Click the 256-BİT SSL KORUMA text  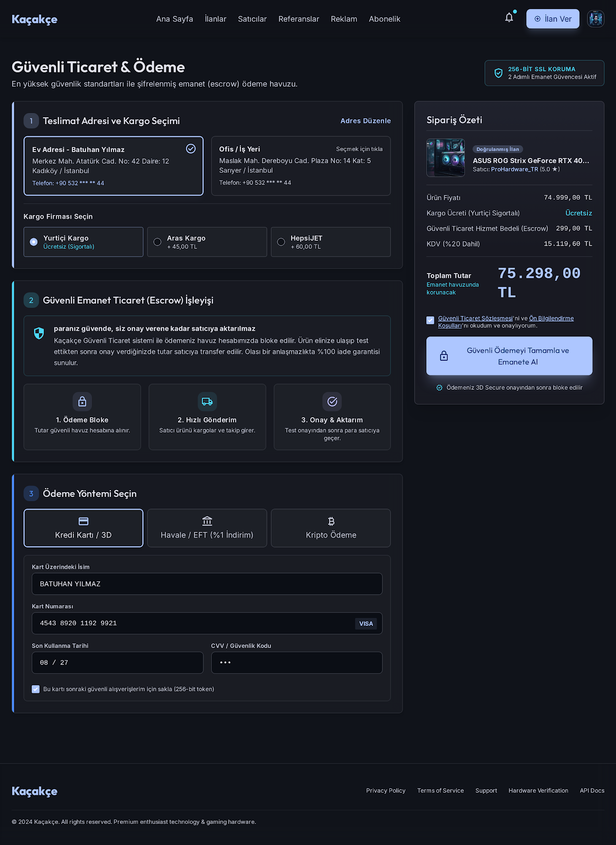pyautogui.click(x=542, y=69)
